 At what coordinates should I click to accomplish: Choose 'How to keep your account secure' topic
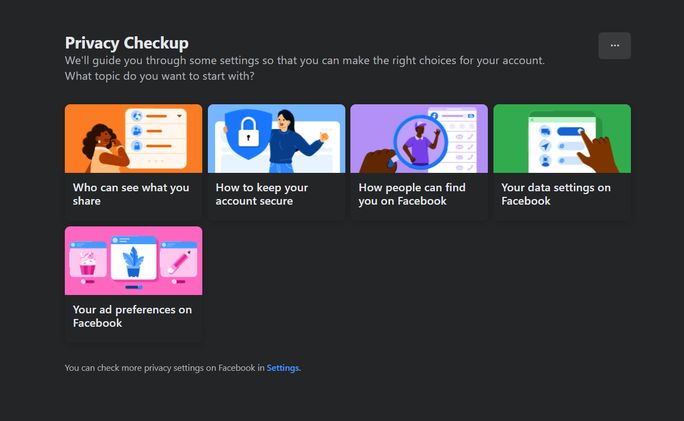[262, 194]
